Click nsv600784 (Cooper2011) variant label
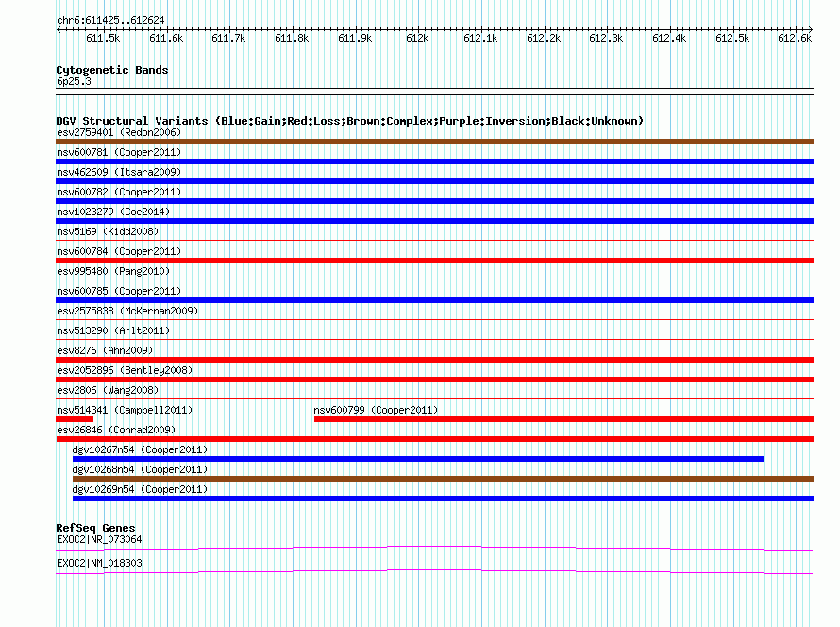The height and width of the screenshot is (627, 840). click(119, 251)
